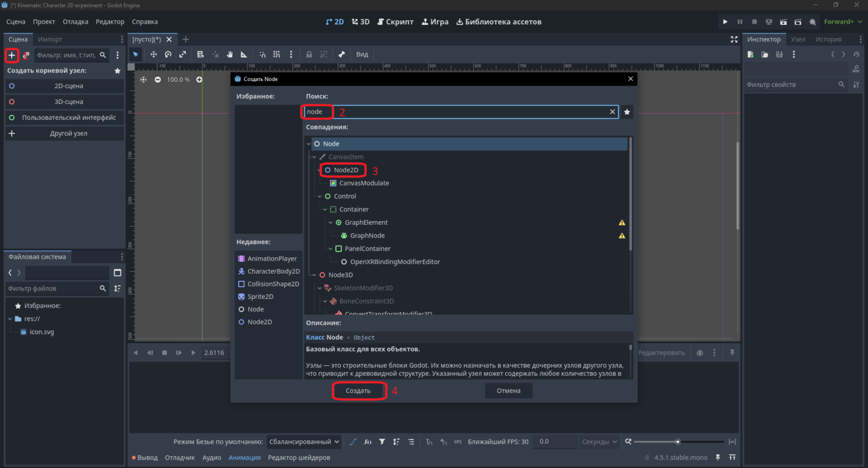868x468 pixels.
Task: Adjust the animation timeline zoom slider
Action: coord(678,442)
